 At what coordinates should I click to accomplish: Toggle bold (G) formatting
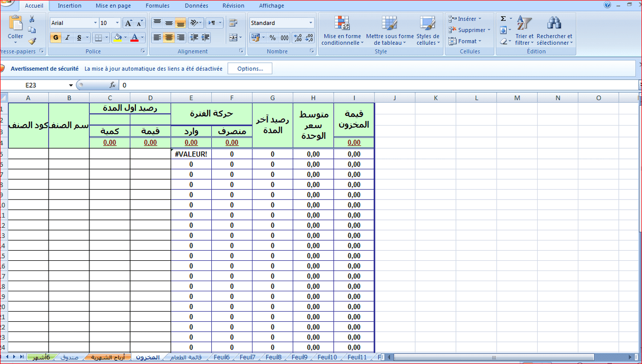(56, 38)
